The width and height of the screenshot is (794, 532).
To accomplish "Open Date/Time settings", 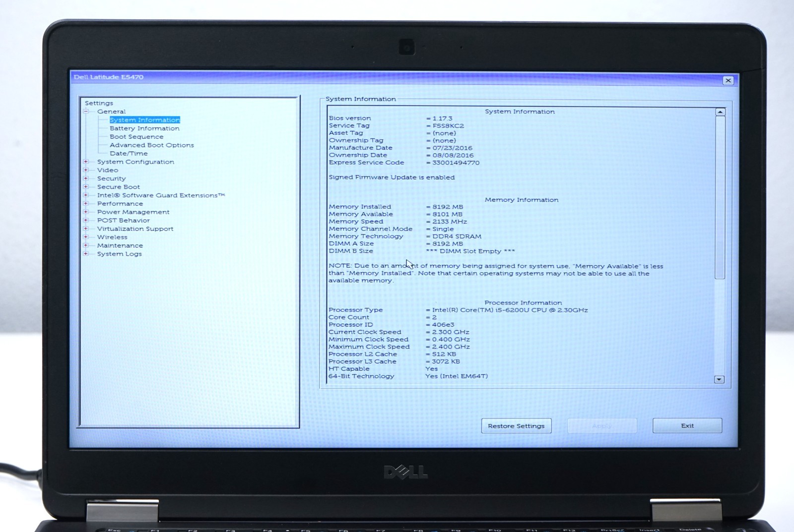I will pos(129,154).
